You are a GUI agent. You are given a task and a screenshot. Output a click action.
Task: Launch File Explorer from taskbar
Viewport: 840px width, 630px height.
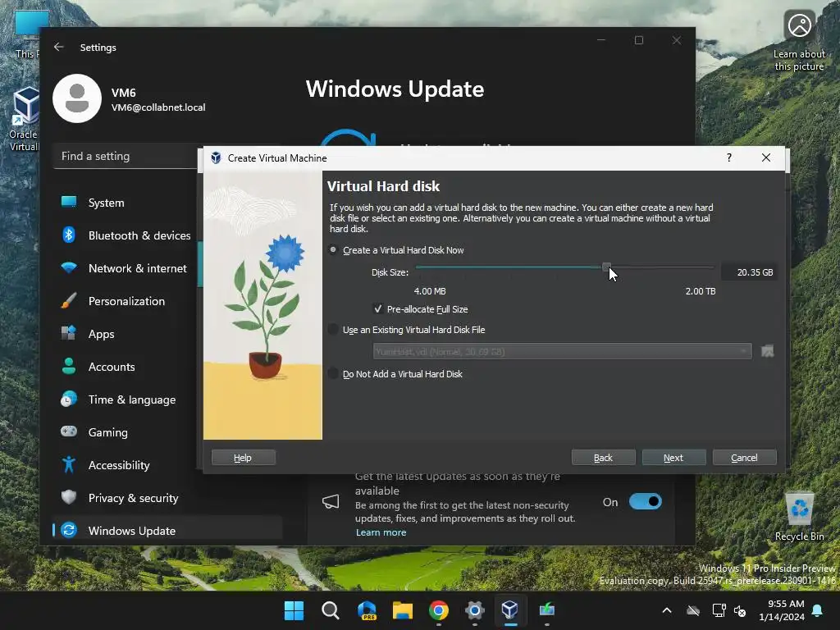coord(402,610)
